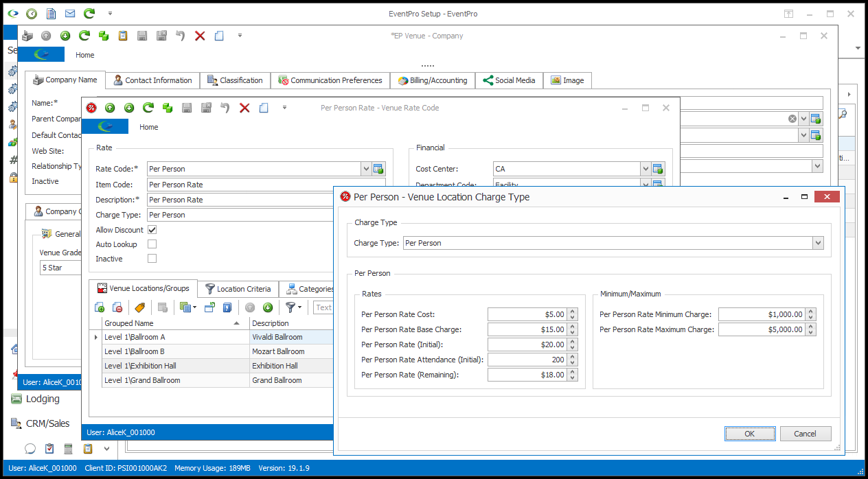Undo changes in EP Venue Company window

181,36
